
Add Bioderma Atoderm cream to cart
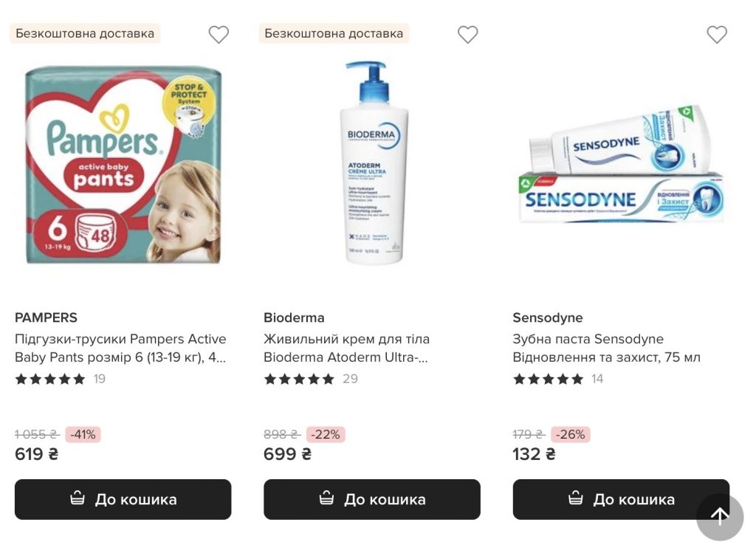[x=371, y=499]
